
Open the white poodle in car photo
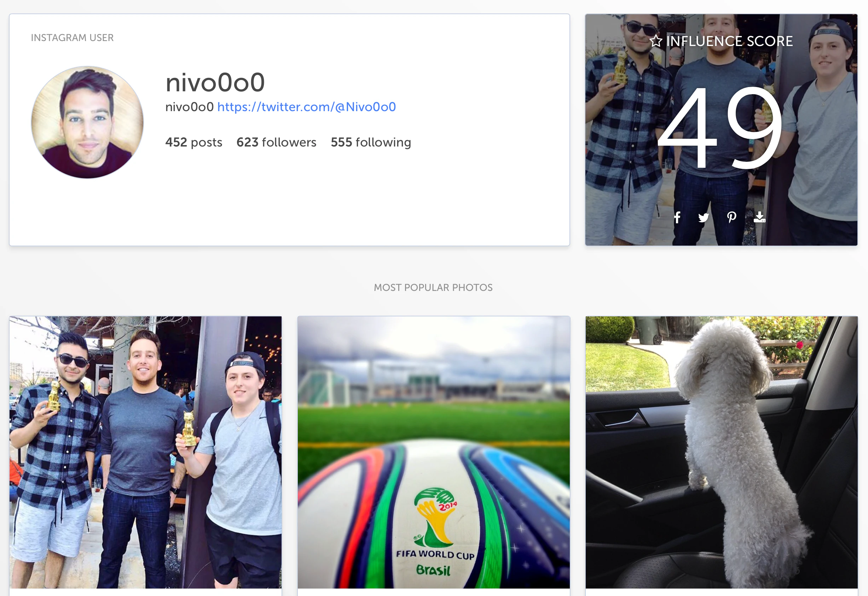pyautogui.click(x=721, y=453)
